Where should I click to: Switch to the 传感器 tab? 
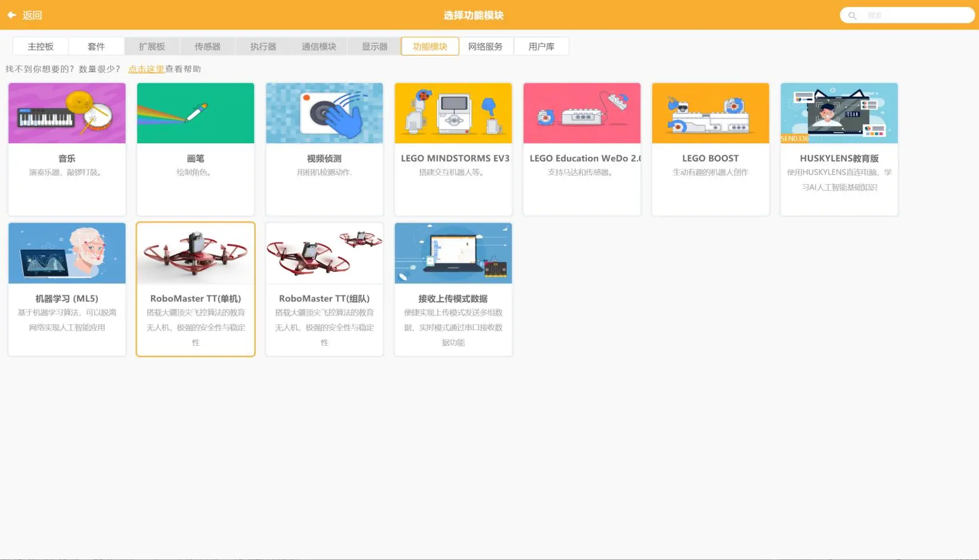point(208,46)
